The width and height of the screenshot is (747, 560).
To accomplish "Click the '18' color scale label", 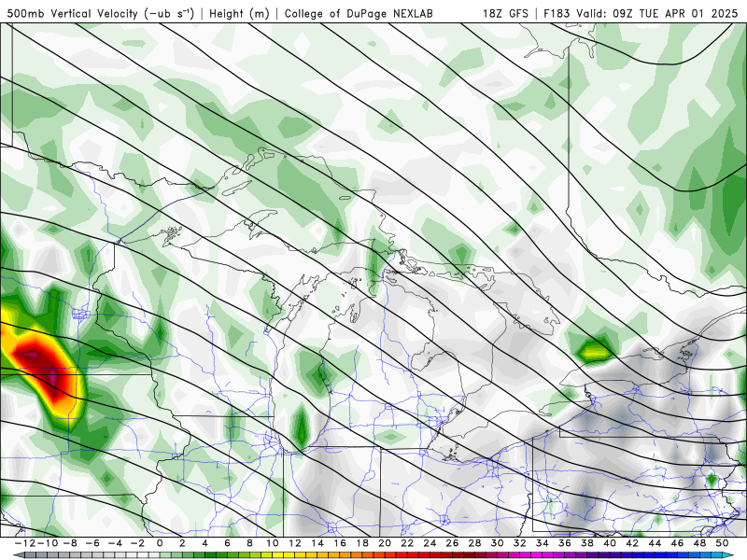I will point(362,543).
